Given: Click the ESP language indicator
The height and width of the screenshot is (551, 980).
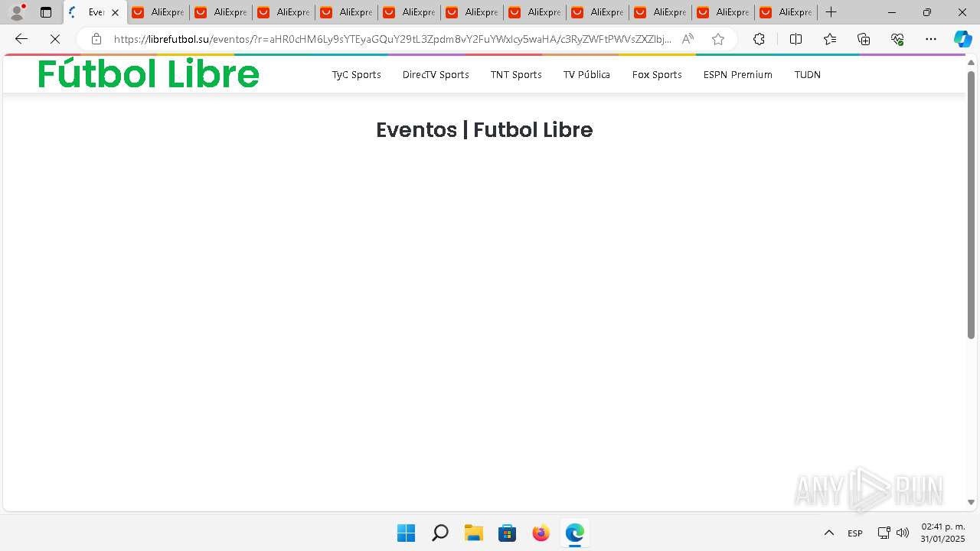Looking at the screenshot, I should click(x=855, y=533).
